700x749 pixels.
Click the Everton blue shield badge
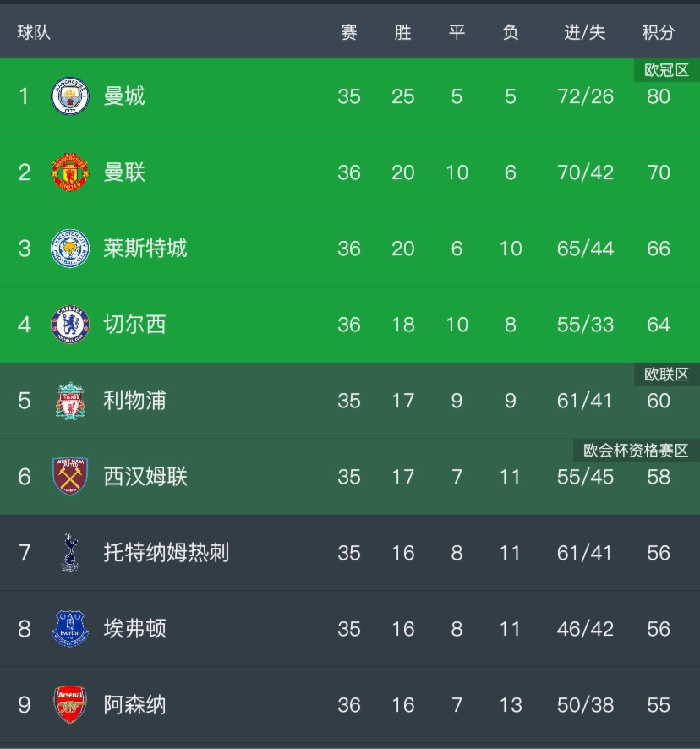(70, 629)
